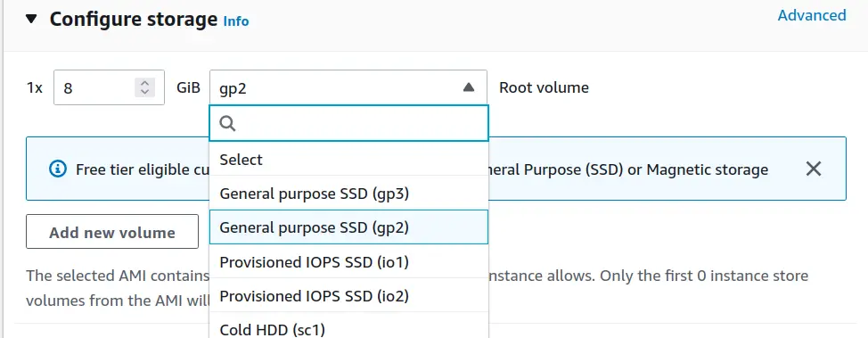
Task: Click the Add new volume button
Action: (x=112, y=232)
